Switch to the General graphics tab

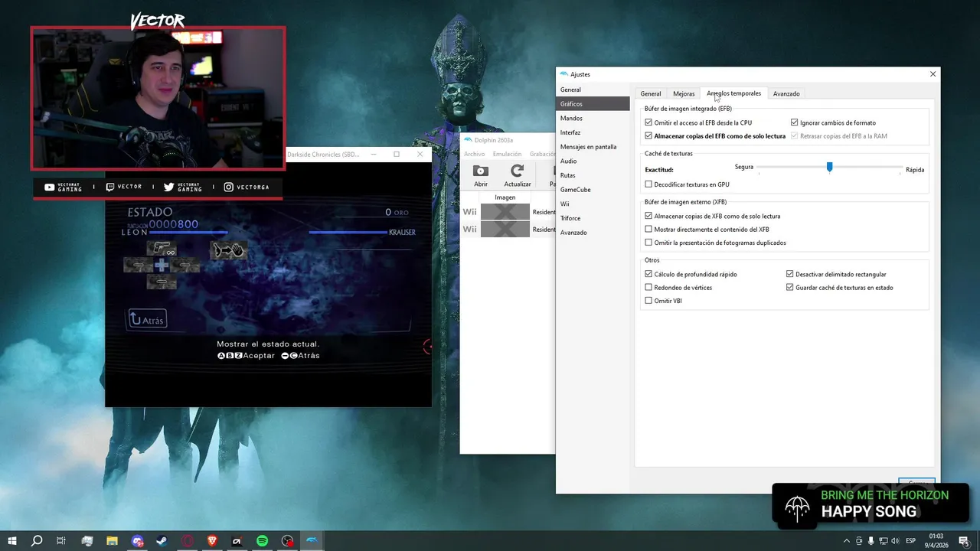[651, 93]
